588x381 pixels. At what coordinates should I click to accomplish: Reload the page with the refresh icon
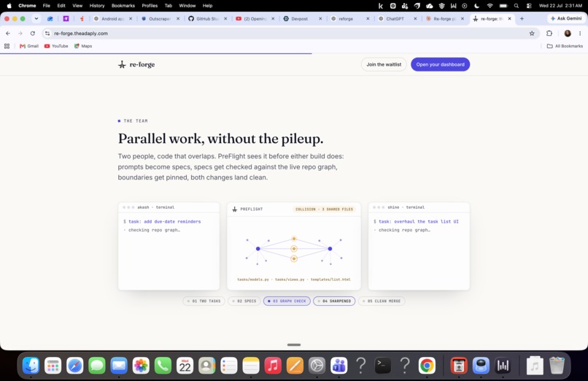(x=33, y=34)
